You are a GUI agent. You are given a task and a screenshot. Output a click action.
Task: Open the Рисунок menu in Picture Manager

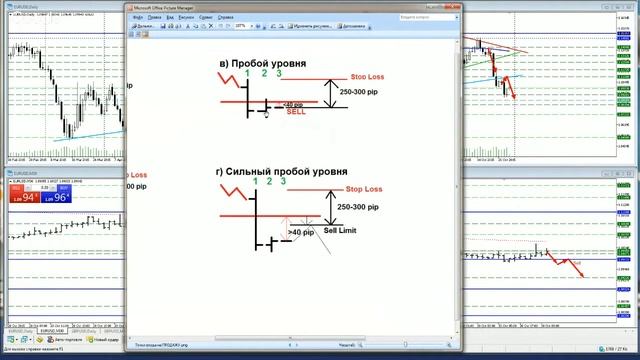point(186,18)
